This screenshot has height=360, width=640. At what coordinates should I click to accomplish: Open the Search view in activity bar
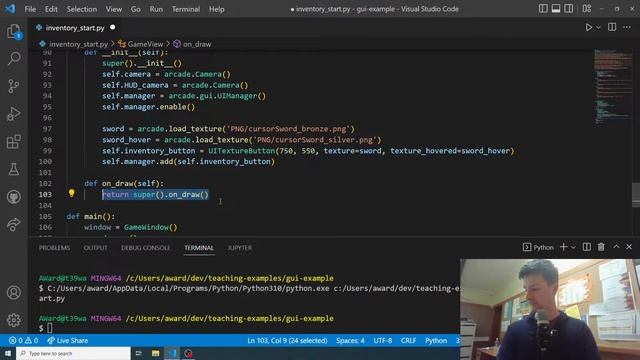coord(13,58)
